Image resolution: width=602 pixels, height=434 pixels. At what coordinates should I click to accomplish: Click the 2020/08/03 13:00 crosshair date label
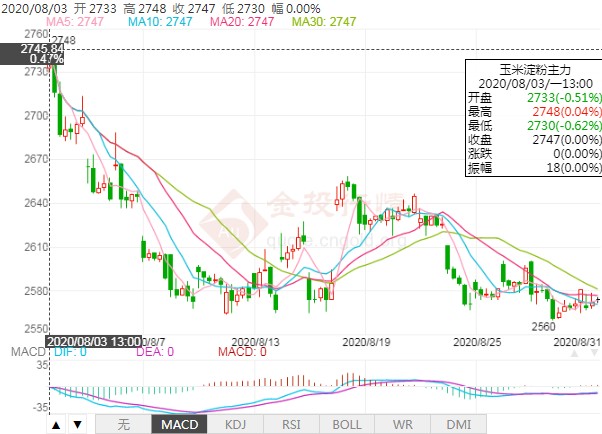click(94, 341)
